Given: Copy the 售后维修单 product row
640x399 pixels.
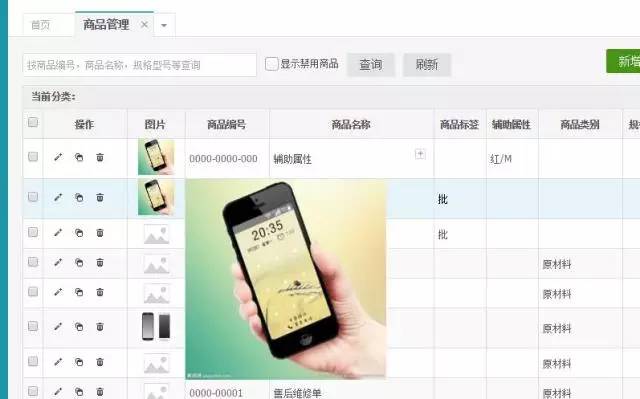Looking at the screenshot, I should [79, 392].
